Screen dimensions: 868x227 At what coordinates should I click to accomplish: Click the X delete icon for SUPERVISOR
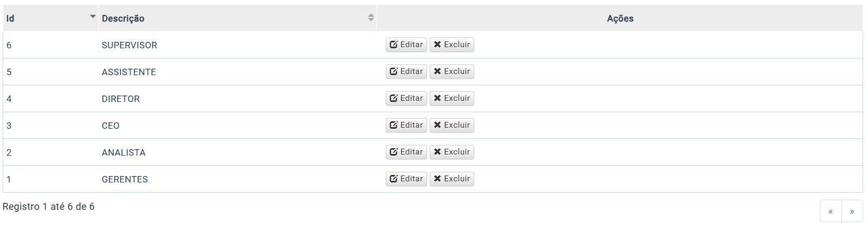(x=437, y=45)
